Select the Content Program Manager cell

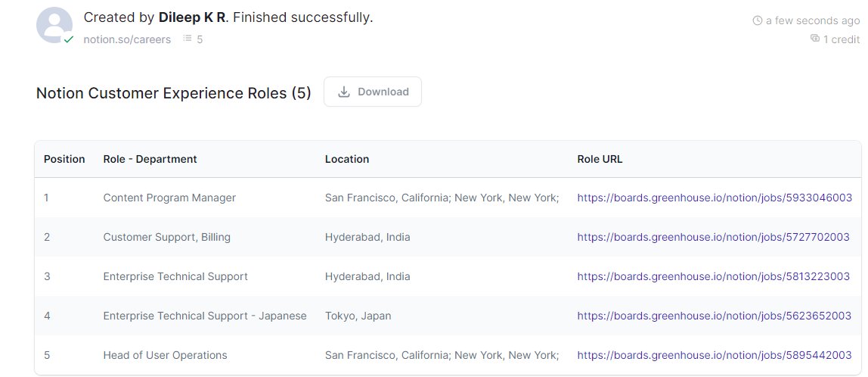tap(169, 198)
